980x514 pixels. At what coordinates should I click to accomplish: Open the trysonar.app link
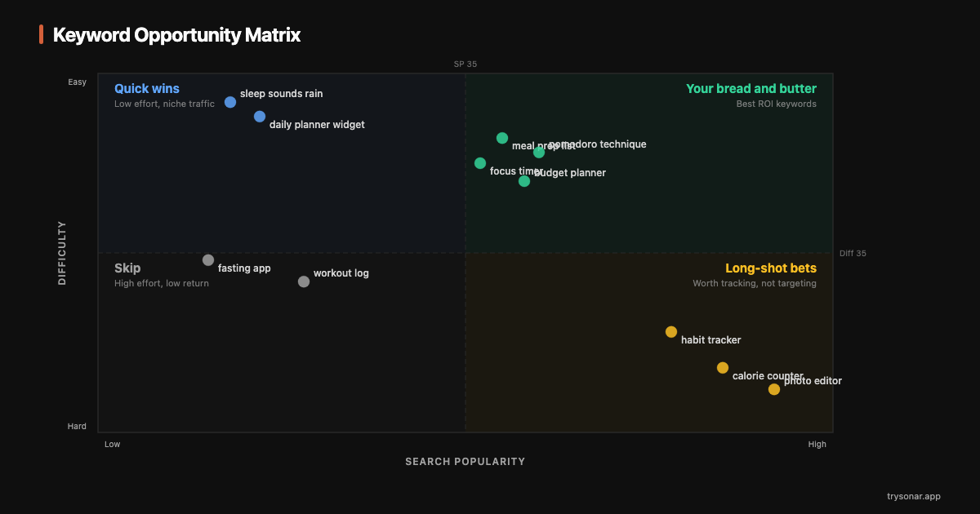pos(912,495)
